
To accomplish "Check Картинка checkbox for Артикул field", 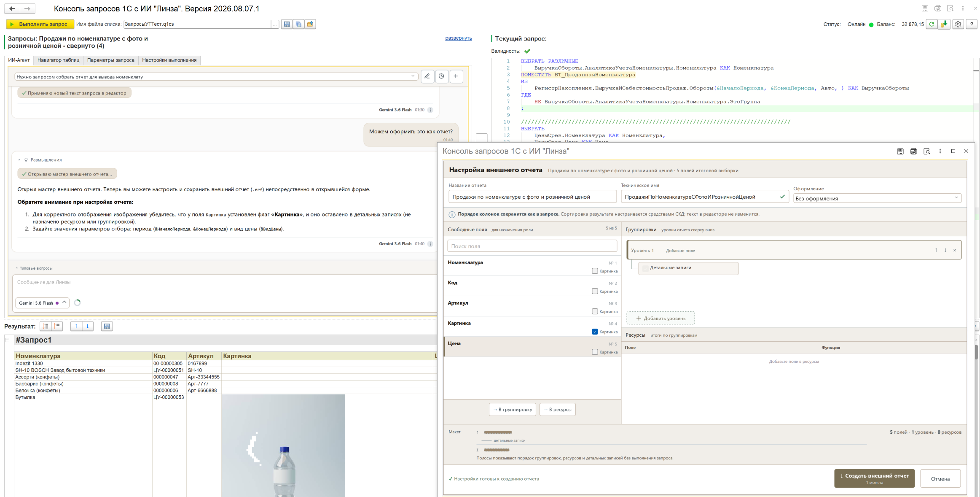I will [595, 311].
